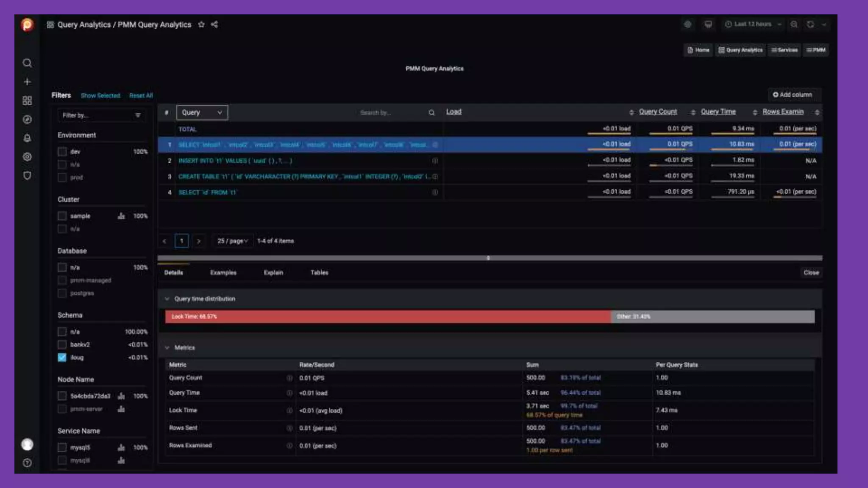Check the dev environment checkbox
Image resolution: width=868 pixels, height=488 pixels.
pos(62,152)
